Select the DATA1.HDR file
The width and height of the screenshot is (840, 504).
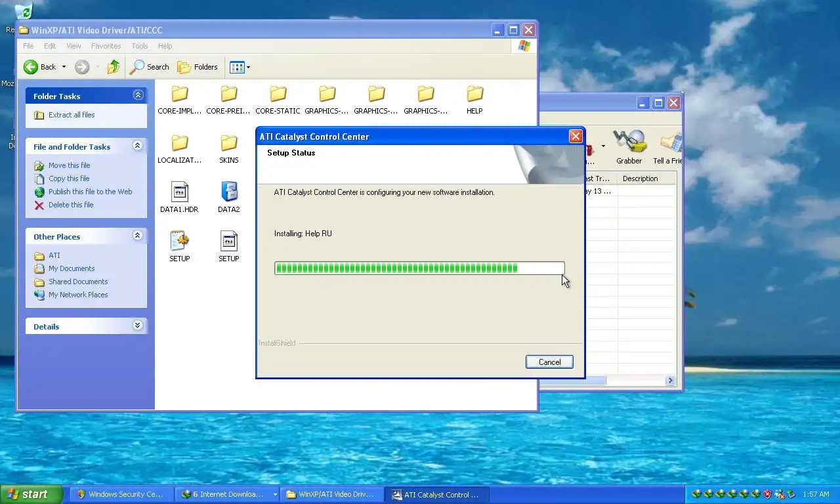coord(179,198)
